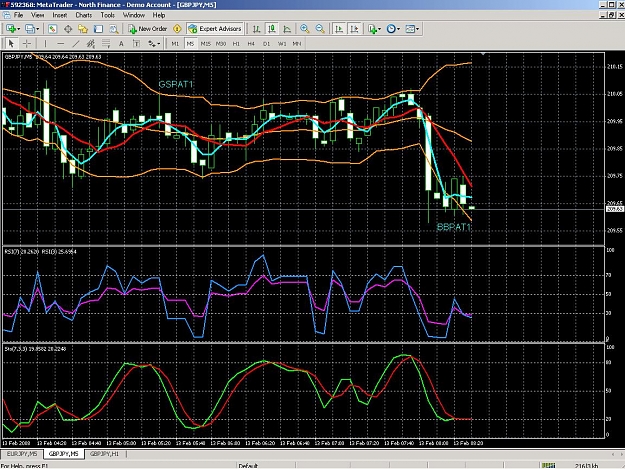Open the Tools menu

[x=108, y=15]
